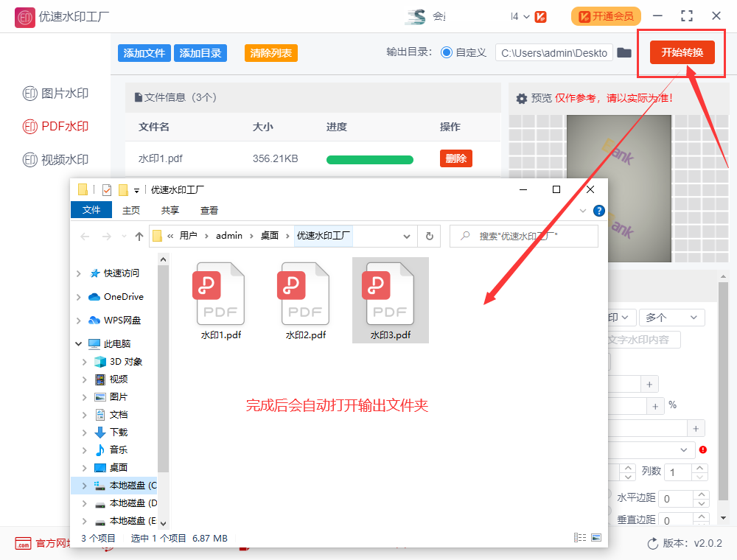Refresh the Explorer folder view icon

point(428,236)
